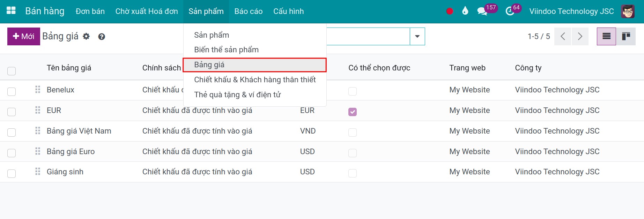Screen dimensions: 644x219
Task: Grab drag handle of Bảng giá Việt Nam
Action: (38, 131)
